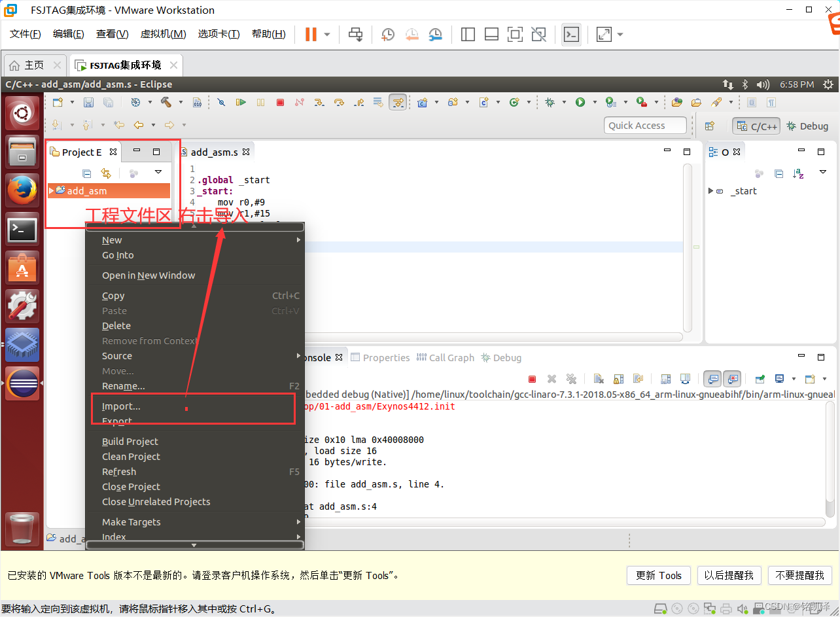Terminate the debug session with the red square icon
This screenshot has height=617, width=840.
280,103
